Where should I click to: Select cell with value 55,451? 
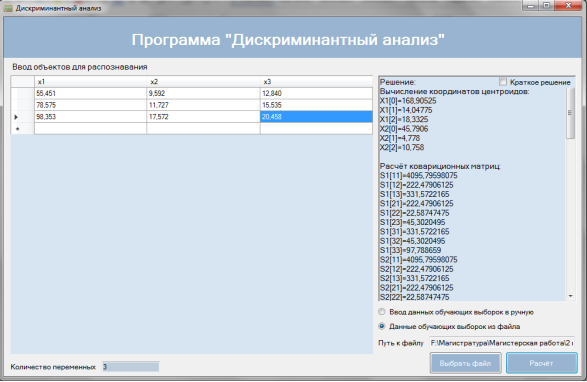point(90,93)
